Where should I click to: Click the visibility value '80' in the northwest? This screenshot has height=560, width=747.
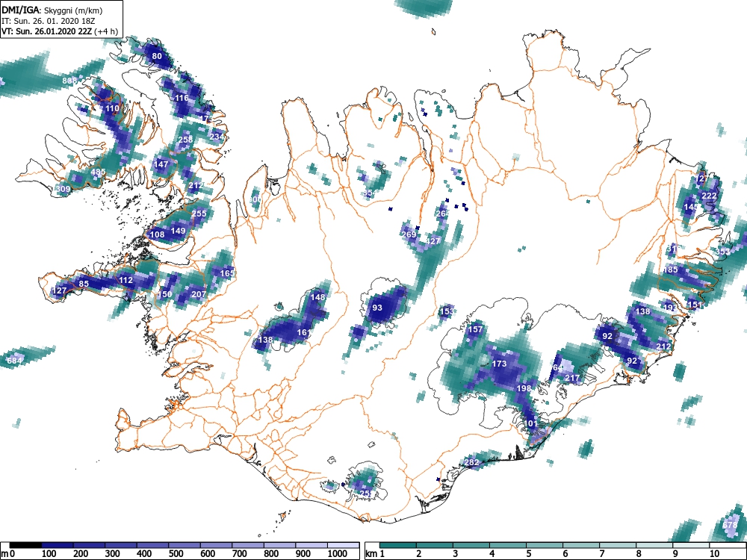pos(157,56)
